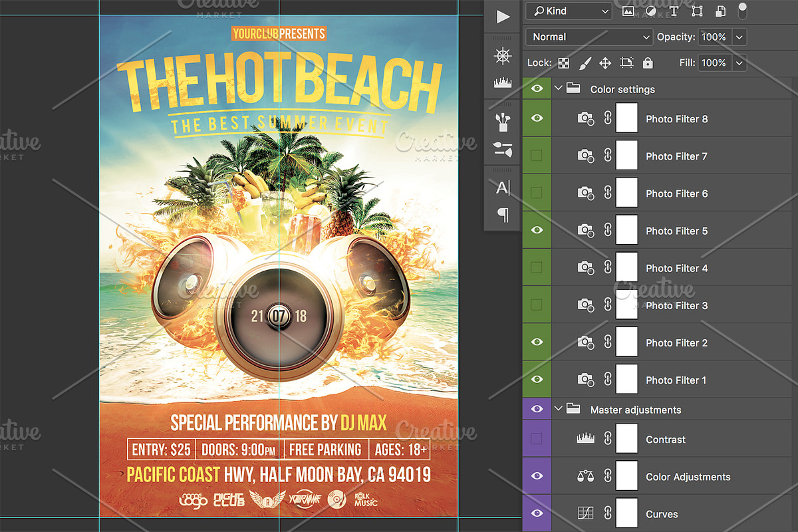Select Photo Filter 7 layer mask thumbnail

click(x=627, y=156)
